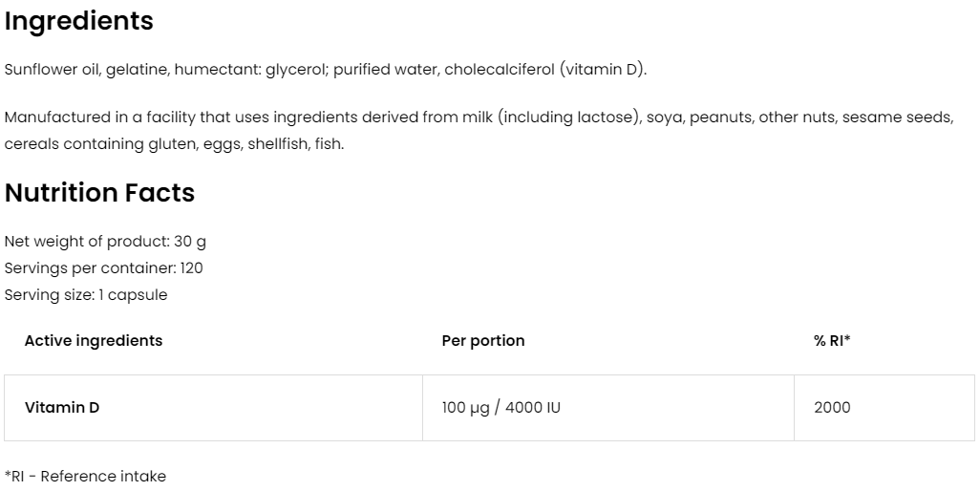The height and width of the screenshot is (491, 980).
Task: Click the "Servings per container: 120" line
Action: pos(103,268)
